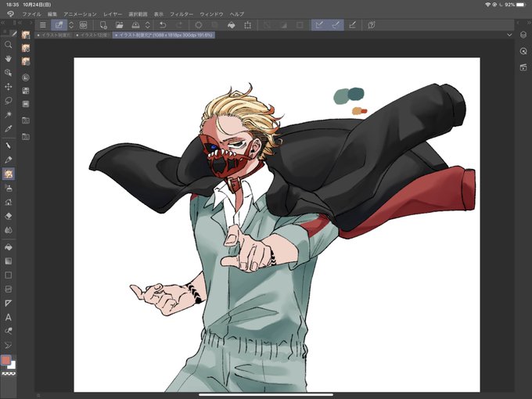
Task: Select the Eyedropper tool
Action: click(x=8, y=128)
